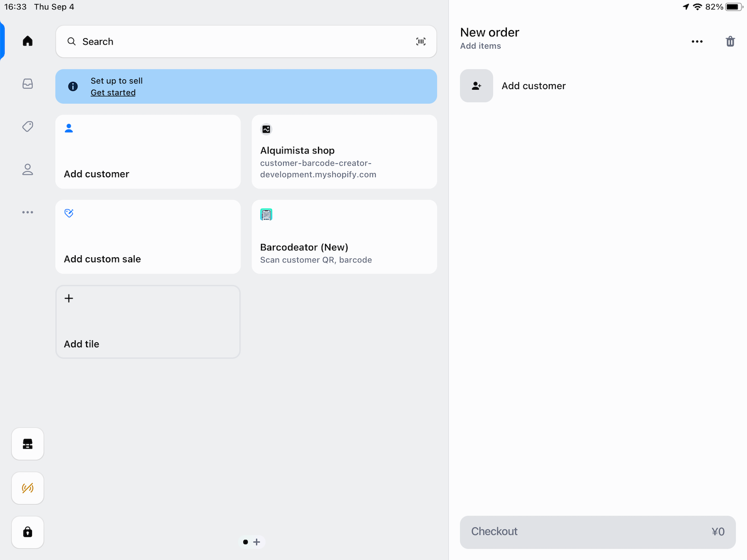The height and width of the screenshot is (560, 747).
Task: Tap the info icon on Set up banner
Action: click(x=73, y=87)
